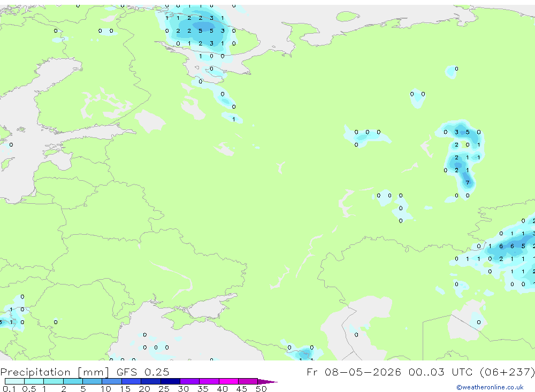The width and height of the screenshot is (535, 392).
Task: Click the 40–45 mm magenta legend swatch
Action: [x=228, y=381]
